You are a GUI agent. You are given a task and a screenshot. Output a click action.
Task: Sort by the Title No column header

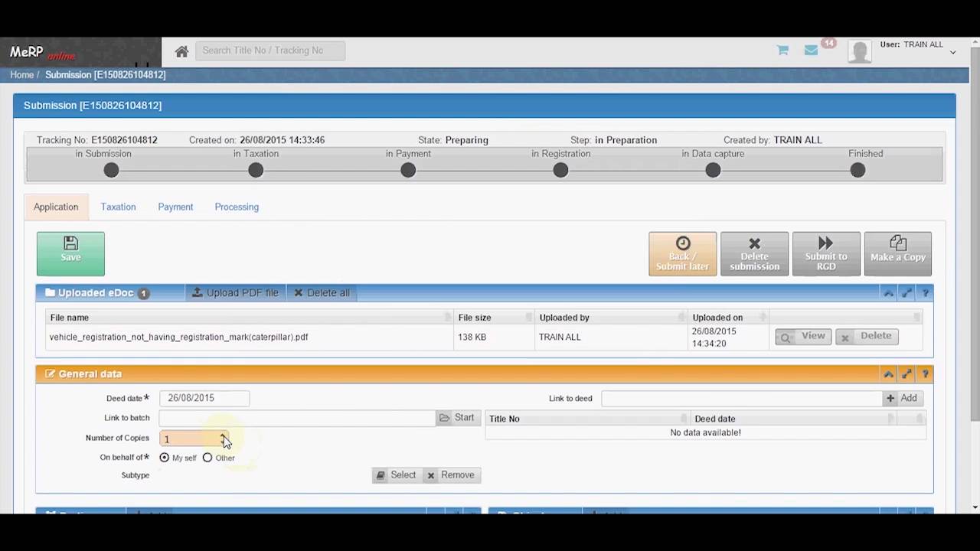point(587,419)
